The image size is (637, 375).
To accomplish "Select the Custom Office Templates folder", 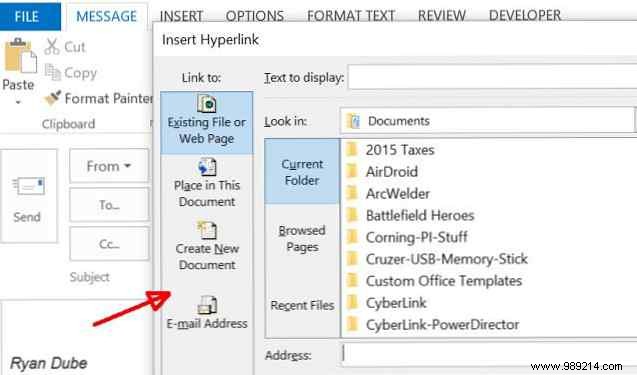I will click(x=444, y=281).
